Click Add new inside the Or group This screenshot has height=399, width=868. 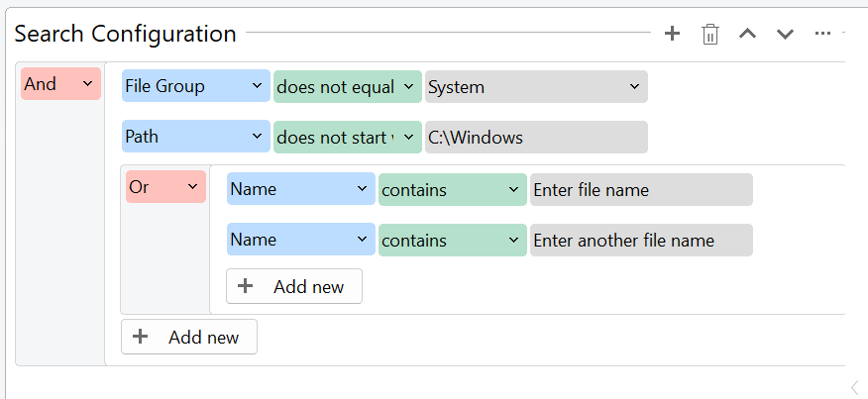click(x=294, y=286)
